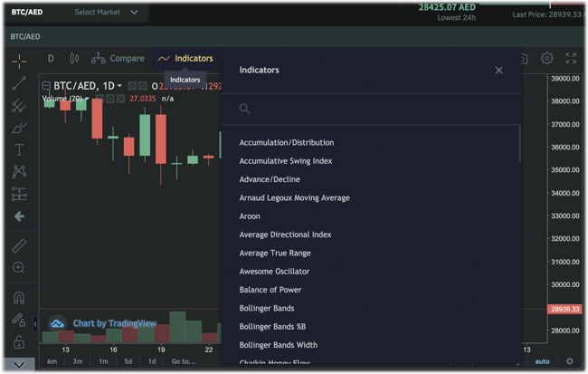This screenshot has height=374, width=588.
Task: Toggle auto price scale
Action: (542, 361)
